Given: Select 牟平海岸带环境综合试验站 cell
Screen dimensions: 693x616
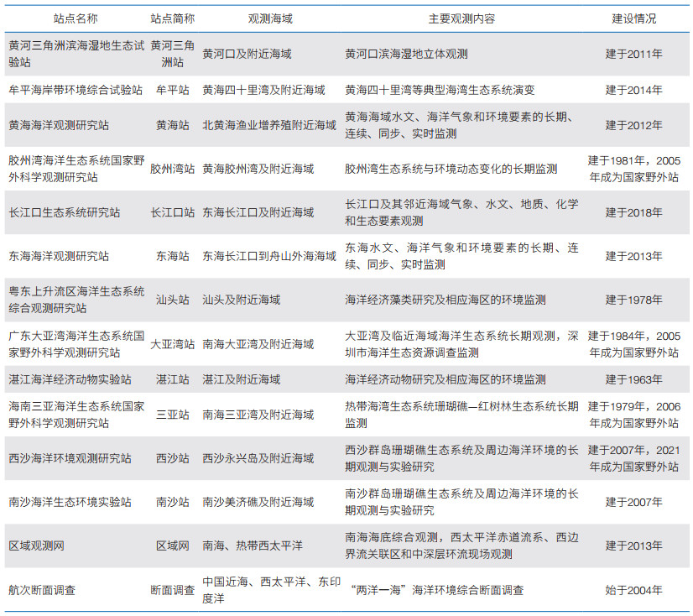Looking at the screenshot, I should 76,90.
